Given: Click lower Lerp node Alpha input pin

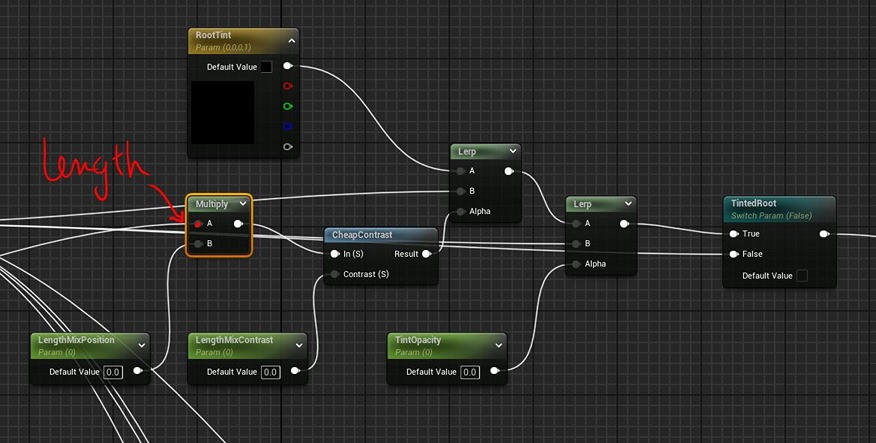Looking at the screenshot, I should coord(576,264).
